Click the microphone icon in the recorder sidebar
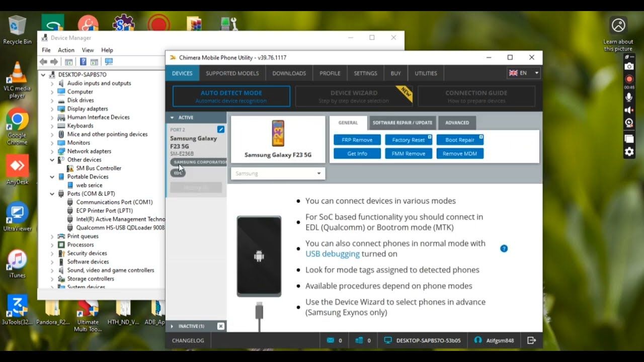Screen dimensions: 644x362 point(629,96)
